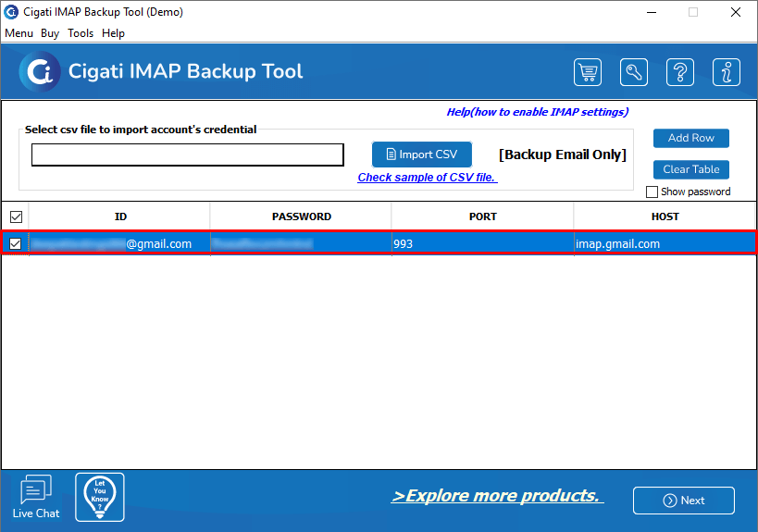The height and width of the screenshot is (532, 758).
Task: Click the Add Row button
Action: pyautogui.click(x=690, y=138)
